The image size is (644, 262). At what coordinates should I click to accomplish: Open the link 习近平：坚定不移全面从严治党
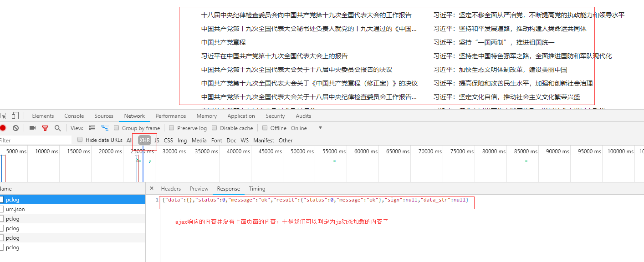click(529, 15)
